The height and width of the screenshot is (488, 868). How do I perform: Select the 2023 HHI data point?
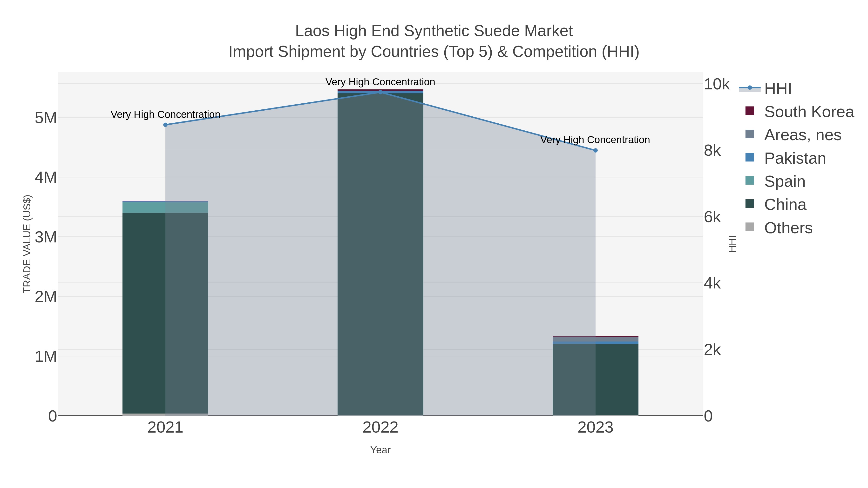pyautogui.click(x=595, y=150)
